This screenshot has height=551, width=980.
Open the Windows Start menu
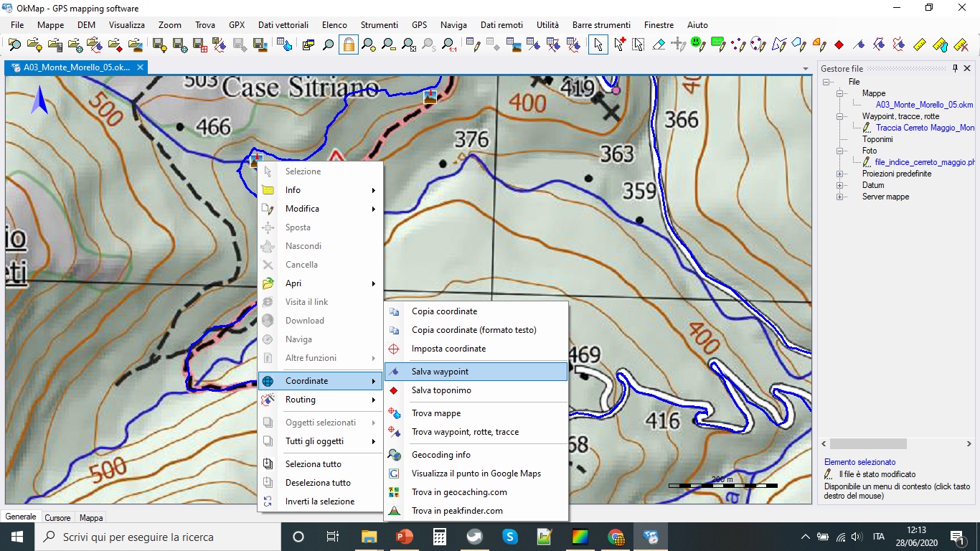pyautogui.click(x=17, y=537)
